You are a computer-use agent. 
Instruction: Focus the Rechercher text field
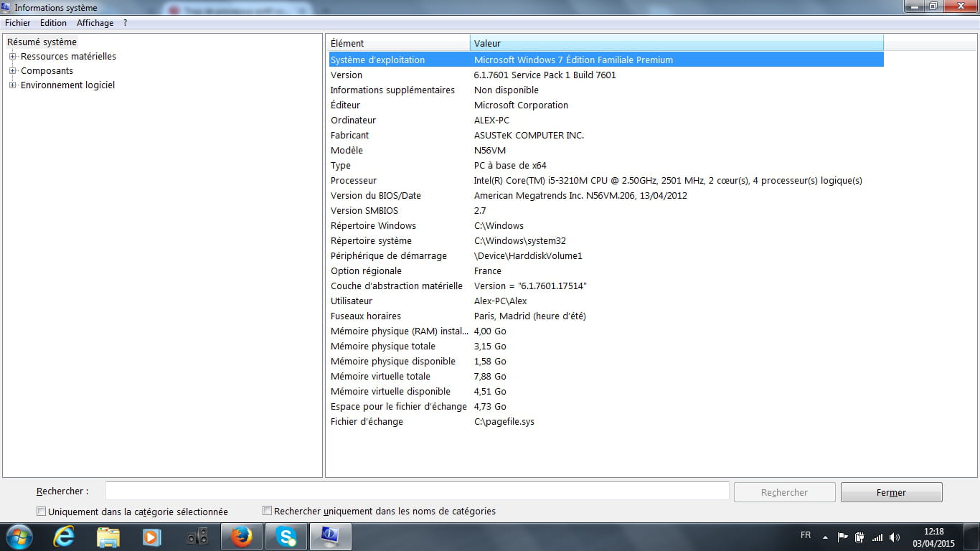tap(417, 491)
